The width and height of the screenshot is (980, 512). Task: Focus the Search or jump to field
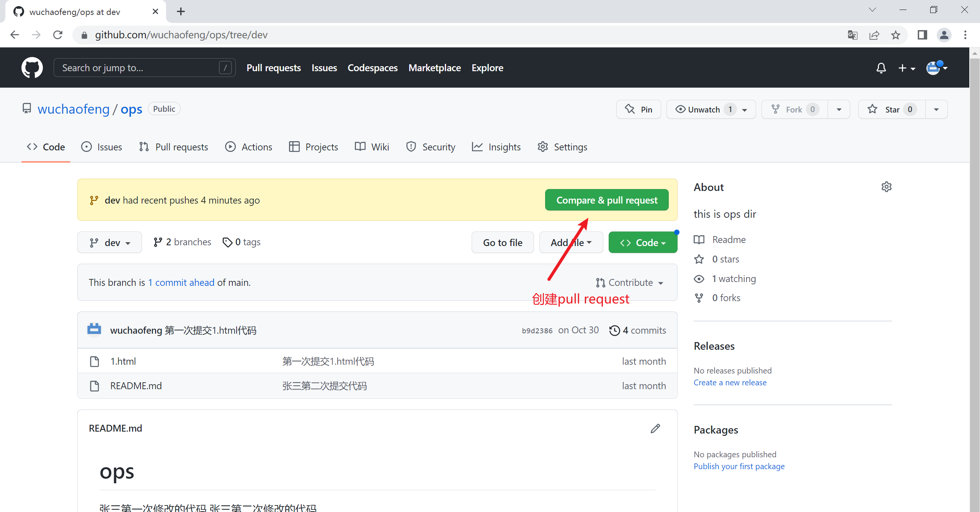pyautogui.click(x=145, y=68)
